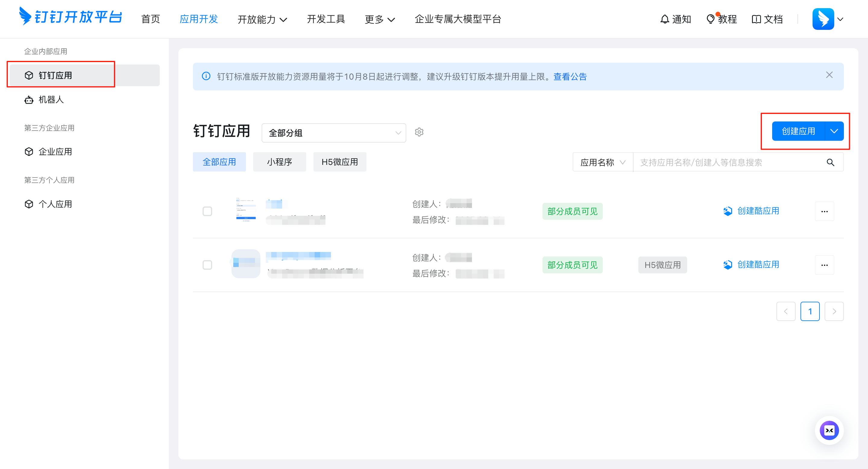Open the 全部分组 group selector

[x=334, y=133]
